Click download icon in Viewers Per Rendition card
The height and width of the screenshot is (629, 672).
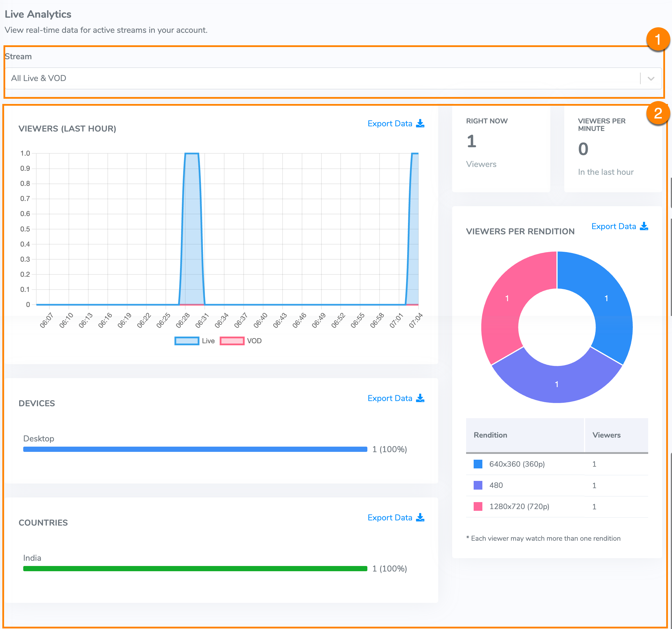(644, 226)
